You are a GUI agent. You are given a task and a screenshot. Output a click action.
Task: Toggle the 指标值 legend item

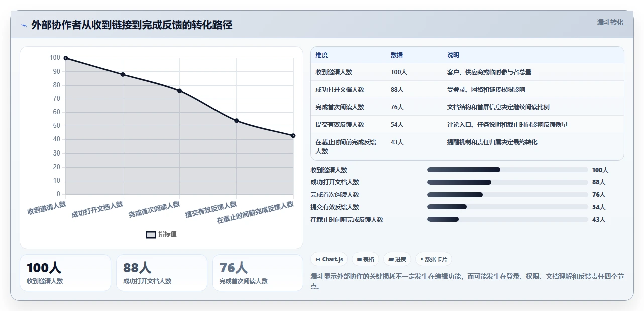click(161, 234)
